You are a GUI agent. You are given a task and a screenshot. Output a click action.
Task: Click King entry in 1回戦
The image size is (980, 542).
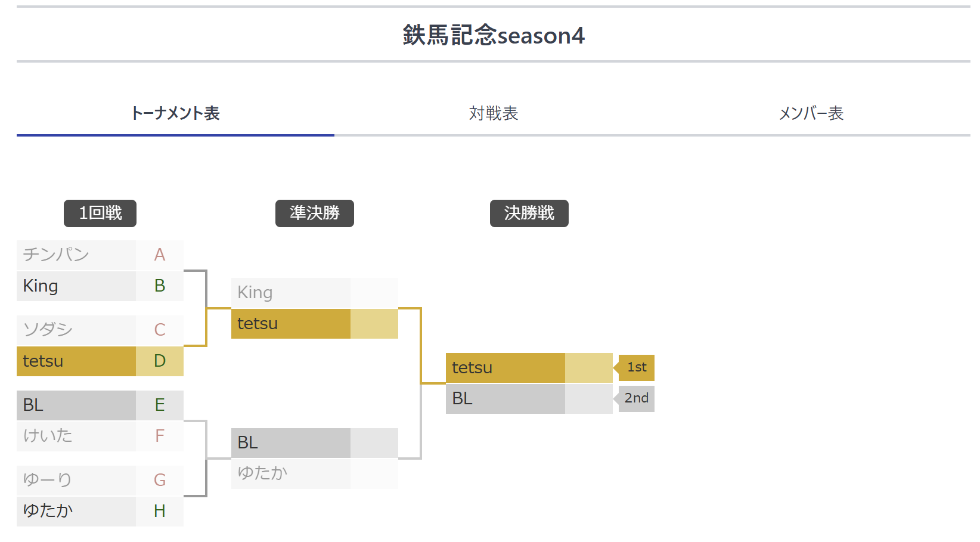coord(76,286)
